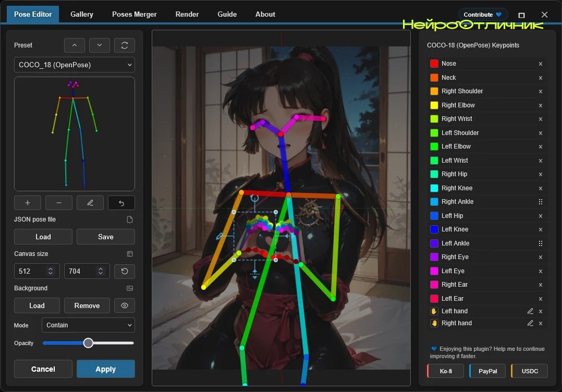The height and width of the screenshot is (392, 562).
Task: Save the JSON pose file
Action: (106, 237)
